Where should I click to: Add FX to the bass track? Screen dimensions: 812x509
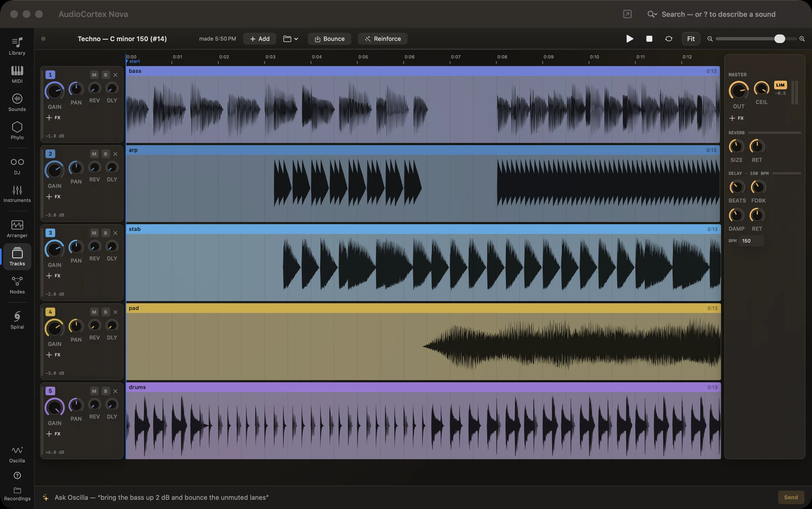[x=53, y=117]
